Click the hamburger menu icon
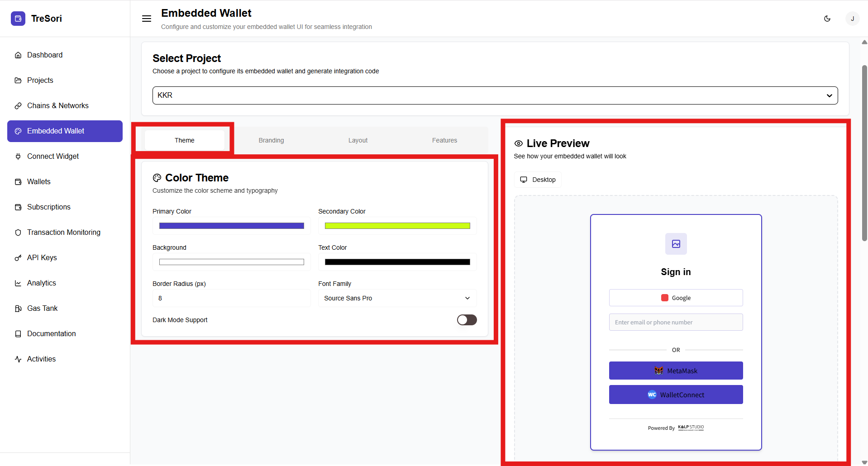868x466 pixels. coord(147,19)
